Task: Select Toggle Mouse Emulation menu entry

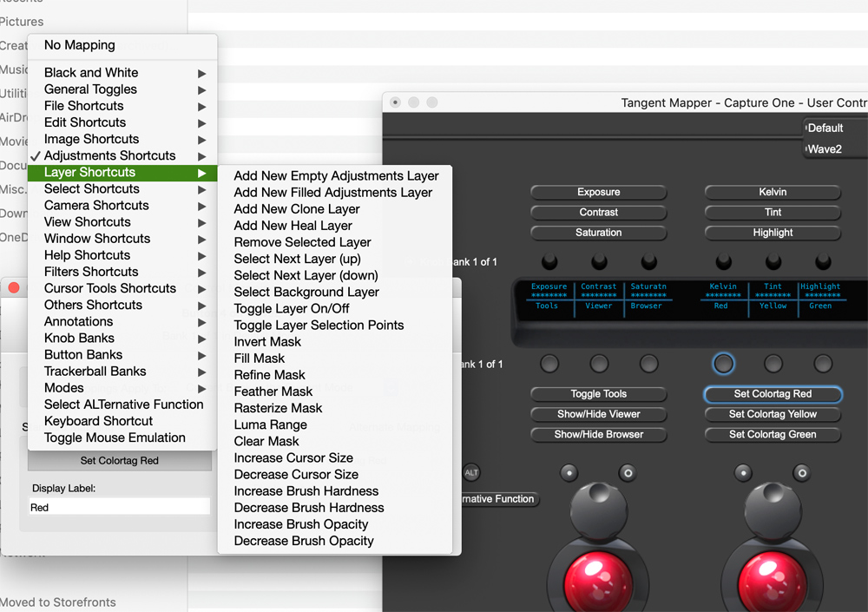Action: (115, 438)
